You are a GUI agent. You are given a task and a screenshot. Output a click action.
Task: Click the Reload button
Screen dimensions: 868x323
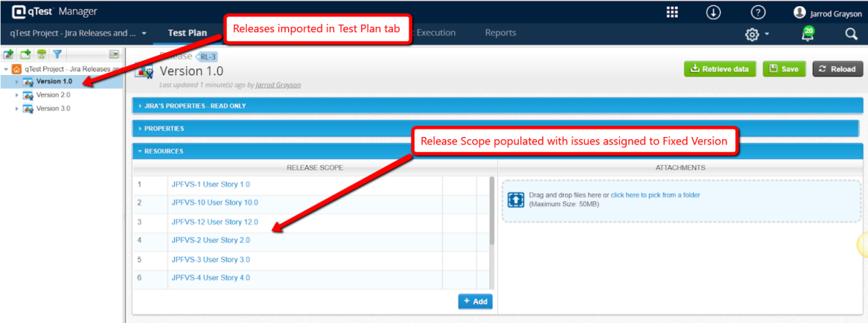837,69
